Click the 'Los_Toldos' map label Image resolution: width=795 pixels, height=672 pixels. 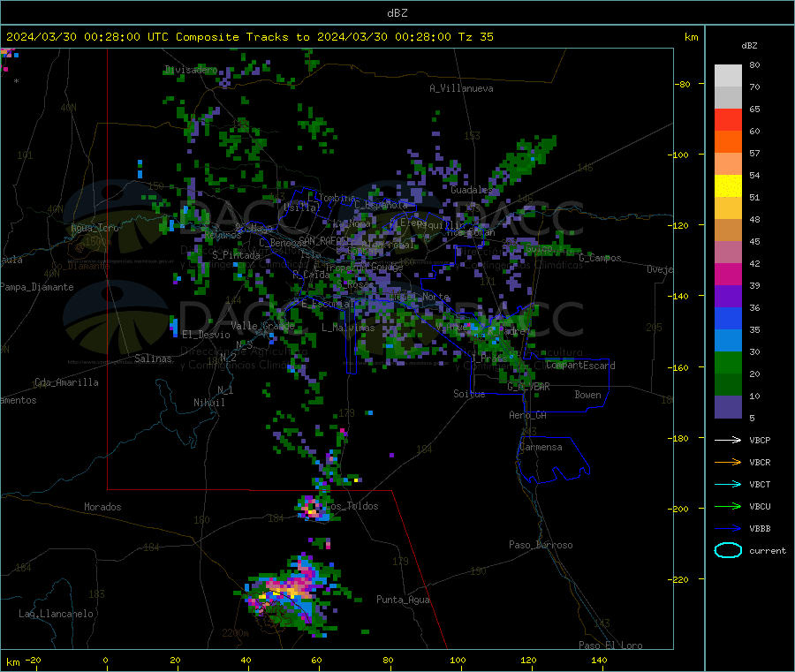point(352,506)
